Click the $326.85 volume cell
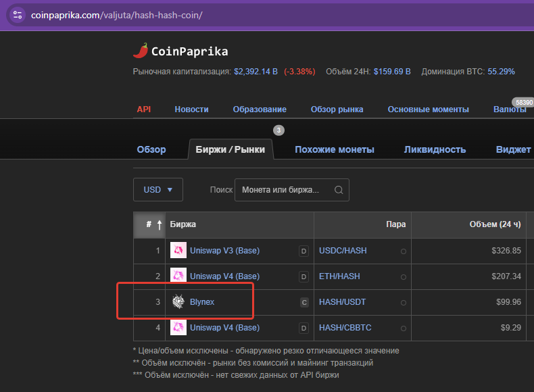 point(506,251)
